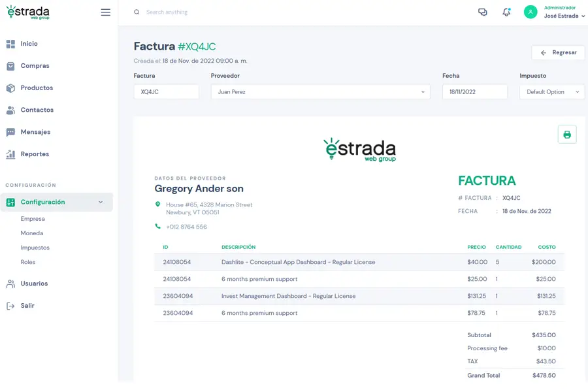Toggle the hamburger menu icon
The width and height of the screenshot is (588, 392).
(106, 12)
